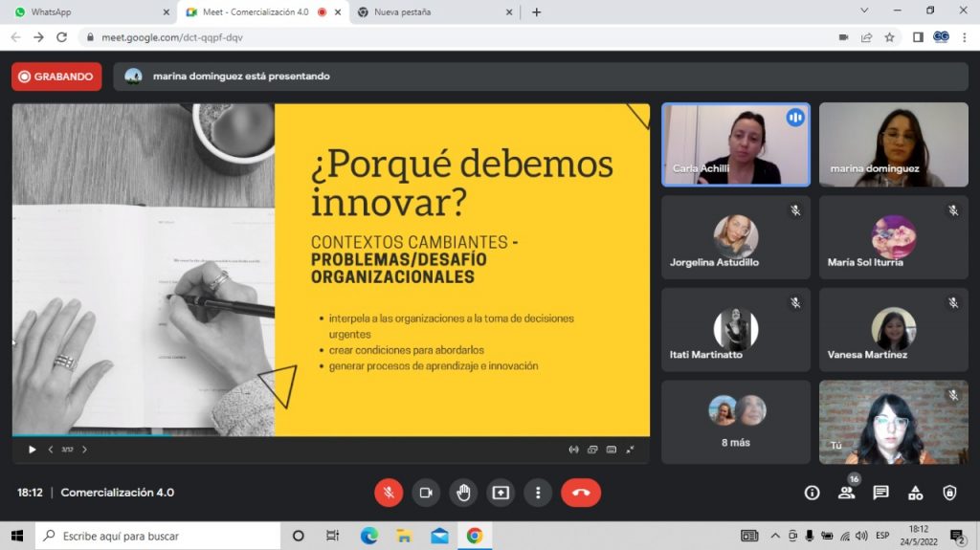This screenshot has height=550, width=980.
Task: Open the three-dot more options menu in Meet
Action: pos(538,493)
